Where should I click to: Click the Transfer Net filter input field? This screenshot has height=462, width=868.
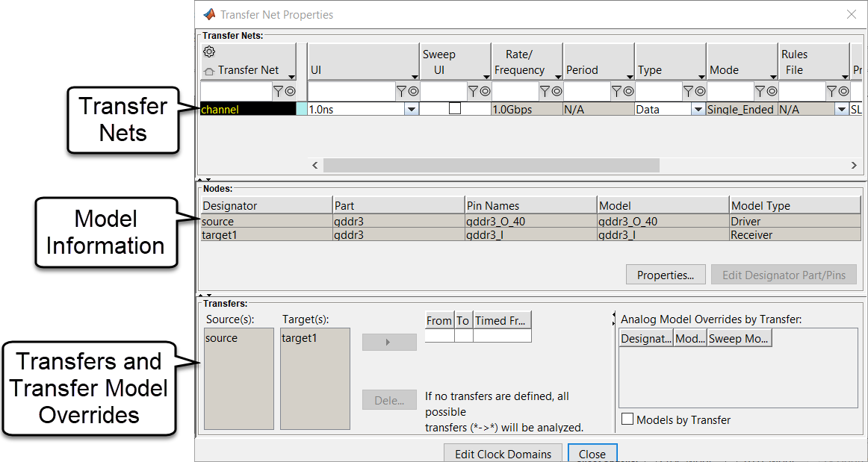(x=236, y=91)
